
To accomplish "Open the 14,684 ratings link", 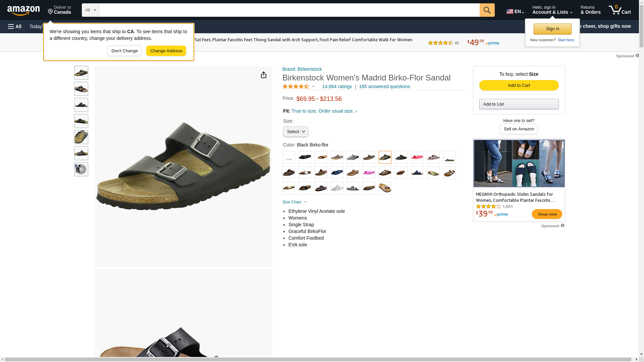I will click(337, 86).
